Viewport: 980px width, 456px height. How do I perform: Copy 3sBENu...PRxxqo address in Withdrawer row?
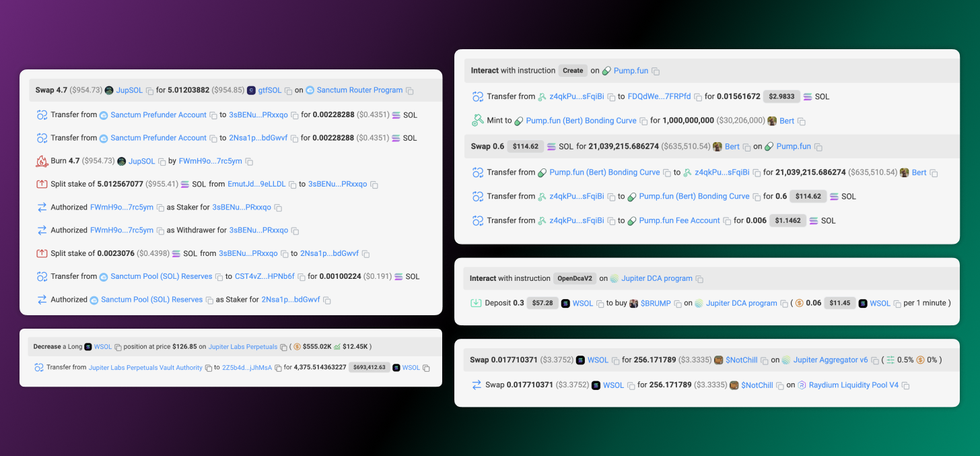click(295, 230)
